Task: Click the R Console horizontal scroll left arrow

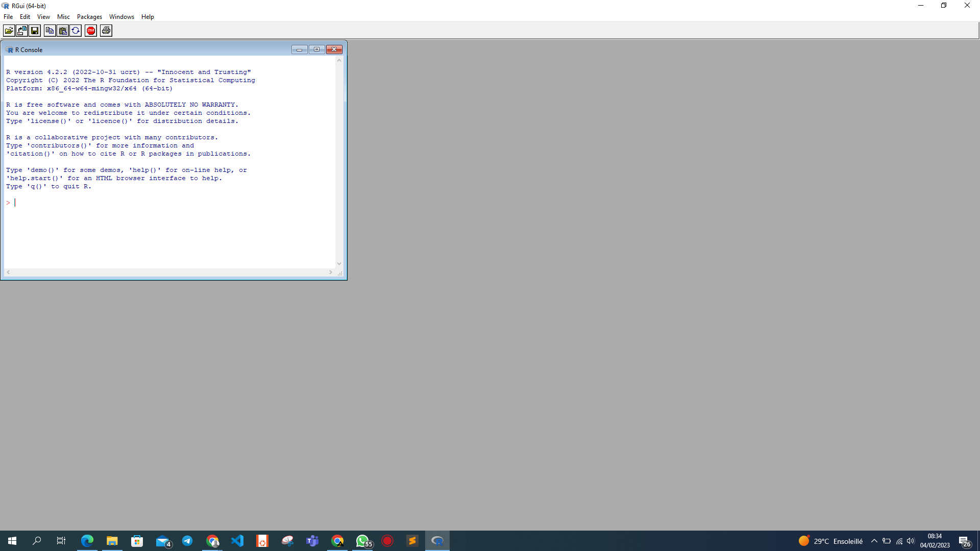Action: (8, 272)
